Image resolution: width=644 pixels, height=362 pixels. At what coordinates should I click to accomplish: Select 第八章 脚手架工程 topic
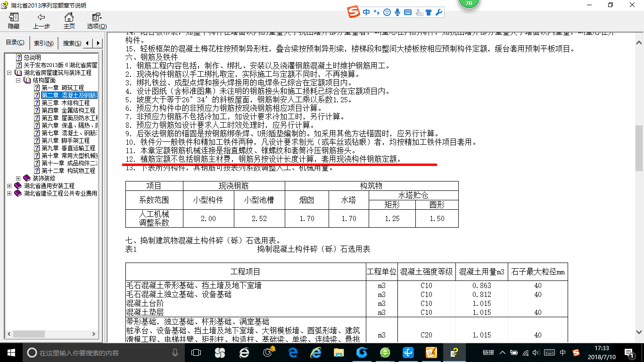[66, 140]
